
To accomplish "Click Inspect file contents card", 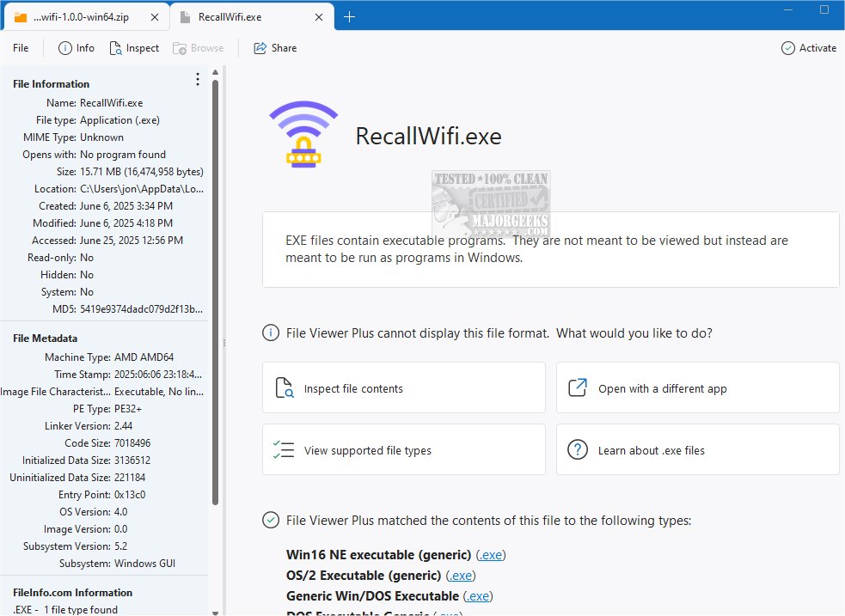I will pos(404,387).
